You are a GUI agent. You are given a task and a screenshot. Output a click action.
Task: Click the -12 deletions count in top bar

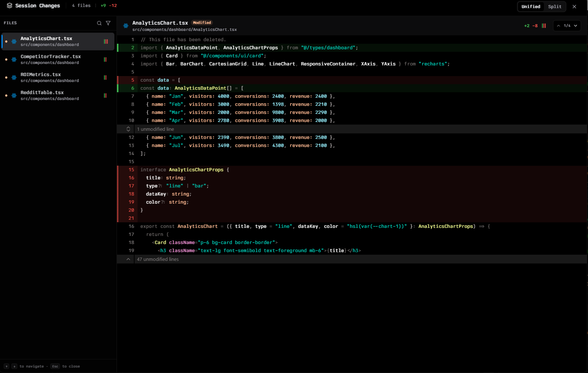pyautogui.click(x=113, y=6)
